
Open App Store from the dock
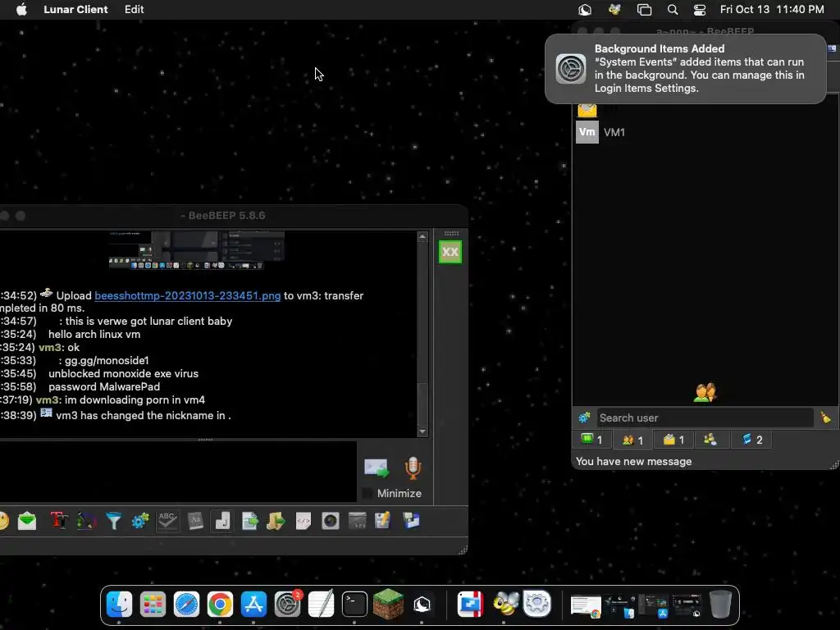tap(253, 605)
